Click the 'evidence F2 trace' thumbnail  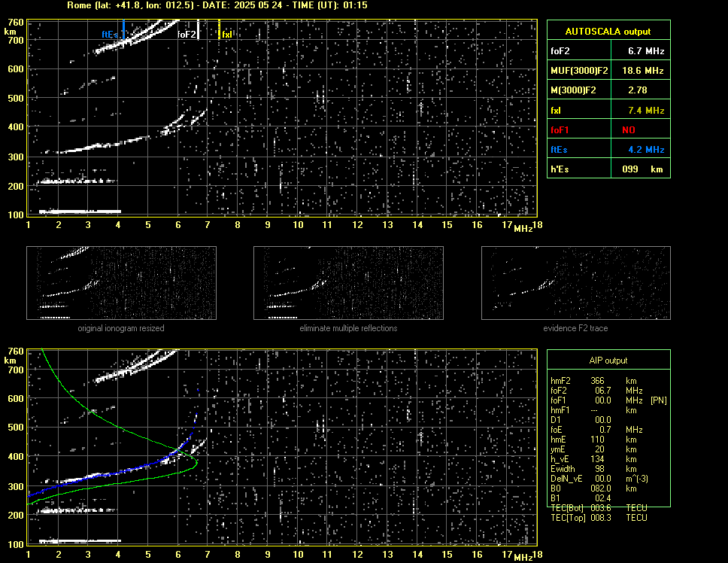(x=576, y=283)
